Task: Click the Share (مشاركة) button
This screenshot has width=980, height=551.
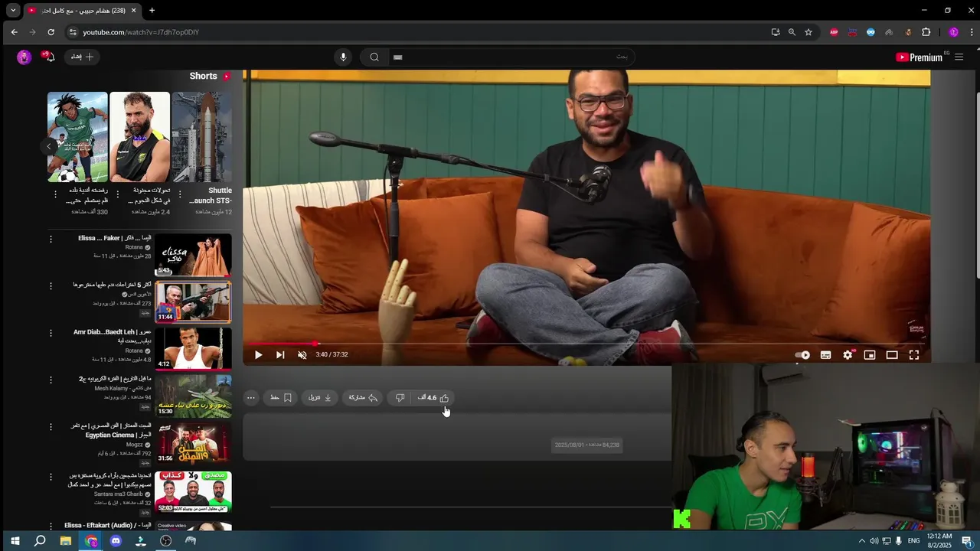Action: tap(364, 398)
